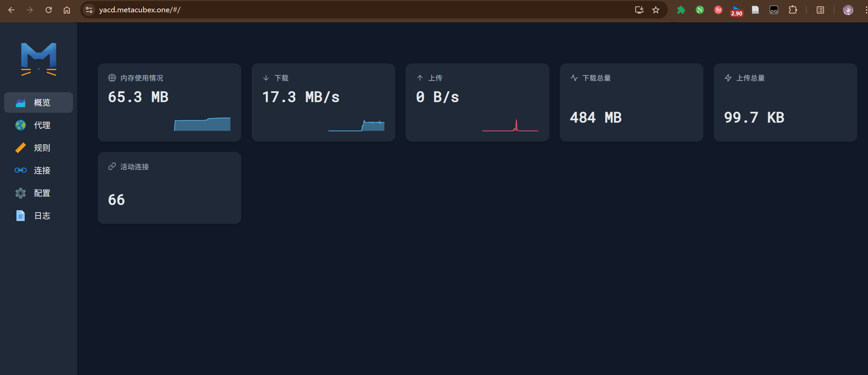
Task: Open the 概览 overview page
Action: pos(38,102)
